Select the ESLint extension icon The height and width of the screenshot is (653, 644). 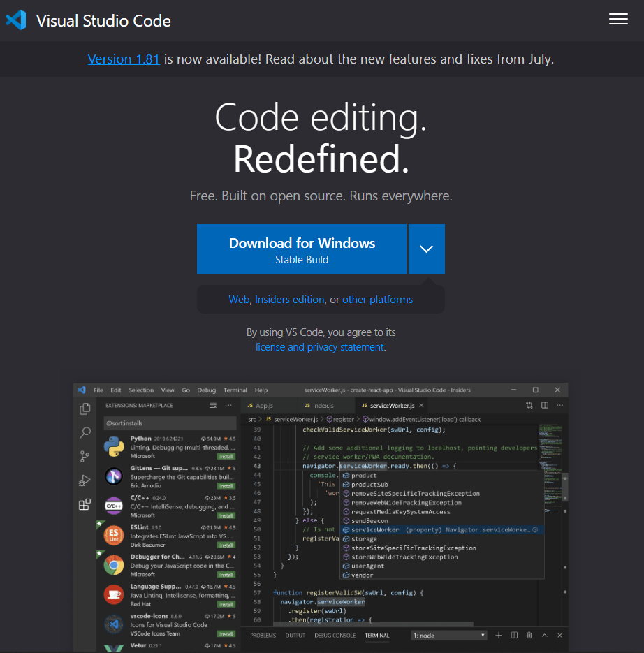(114, 536)
